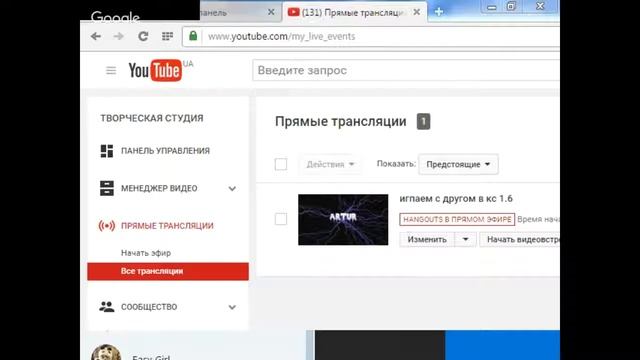The height and width of the screenshot is (360, 640).
Task: Click the live broadcast icon beside Прямые трансляции
Action: click(107, 226)
